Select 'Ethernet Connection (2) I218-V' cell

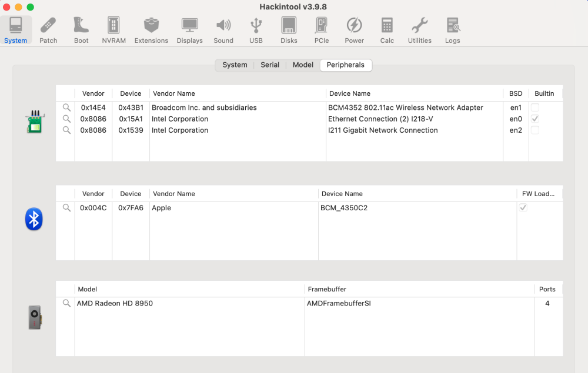coord(380,119)
